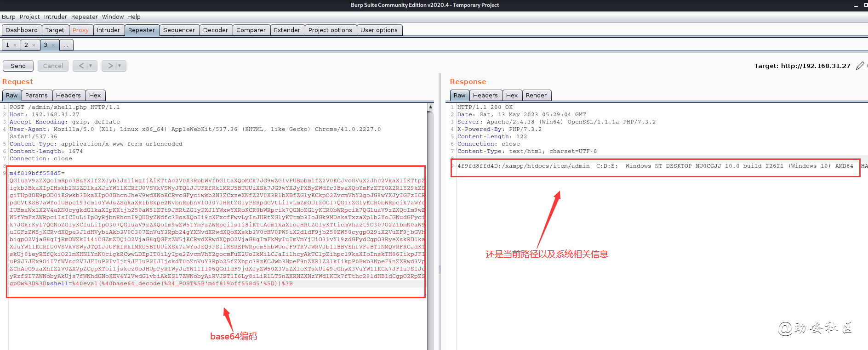Click the Connection: close request header

pos(41,158)
